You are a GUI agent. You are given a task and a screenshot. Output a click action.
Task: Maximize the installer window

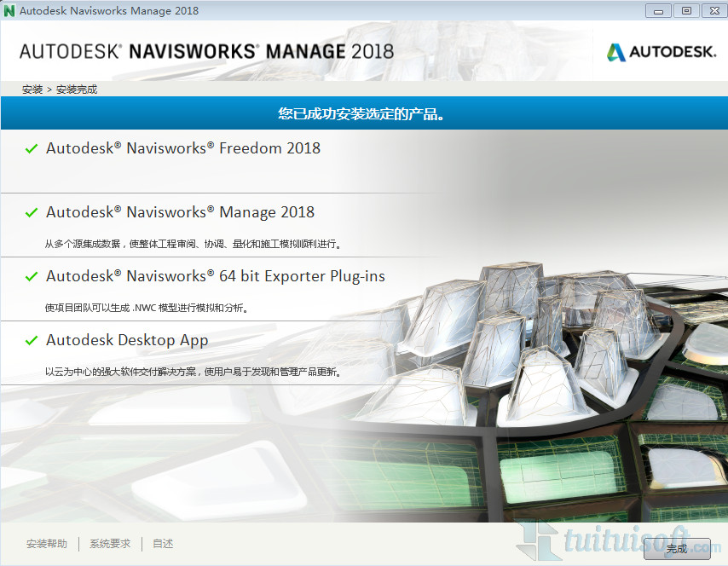point(685,10)
